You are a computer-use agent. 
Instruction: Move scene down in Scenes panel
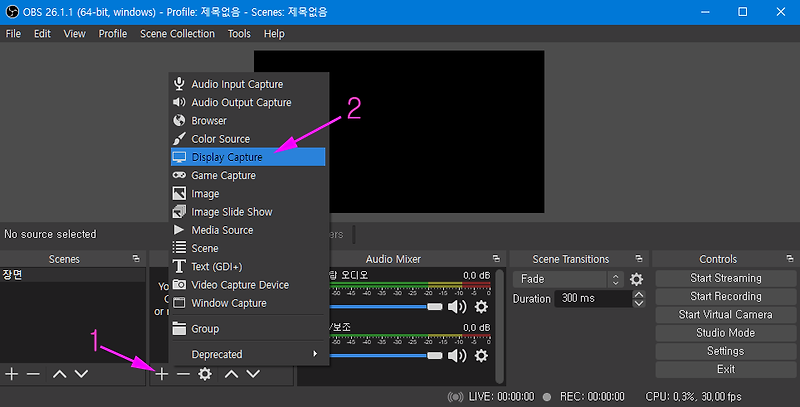point(82,374)
